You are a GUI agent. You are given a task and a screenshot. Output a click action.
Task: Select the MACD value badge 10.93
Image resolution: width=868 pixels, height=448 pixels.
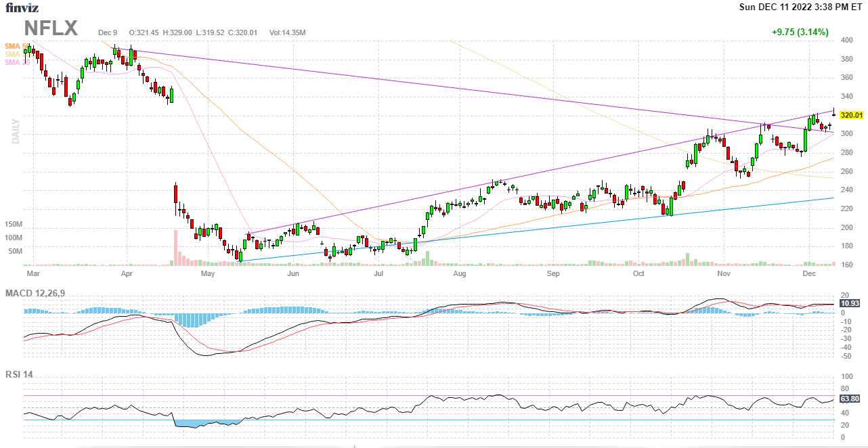850,304
